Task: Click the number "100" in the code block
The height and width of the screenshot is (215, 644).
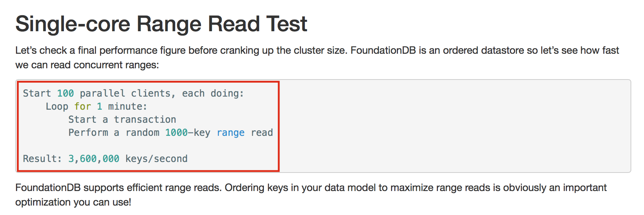Action: pyautogui.click(x=65, y=93)
